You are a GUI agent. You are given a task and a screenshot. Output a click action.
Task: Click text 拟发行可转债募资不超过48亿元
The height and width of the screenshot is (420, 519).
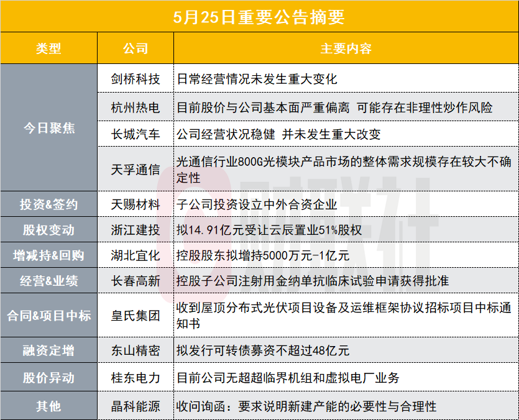[x=263, y=350]
